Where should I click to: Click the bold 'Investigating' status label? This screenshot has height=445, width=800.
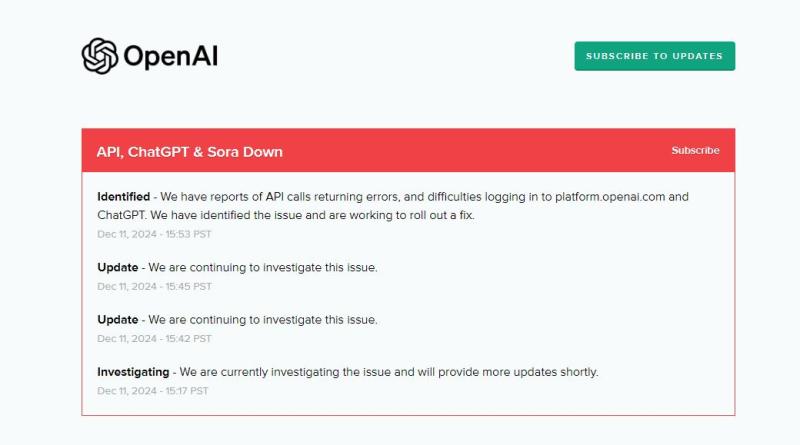[x=133, y=372]
